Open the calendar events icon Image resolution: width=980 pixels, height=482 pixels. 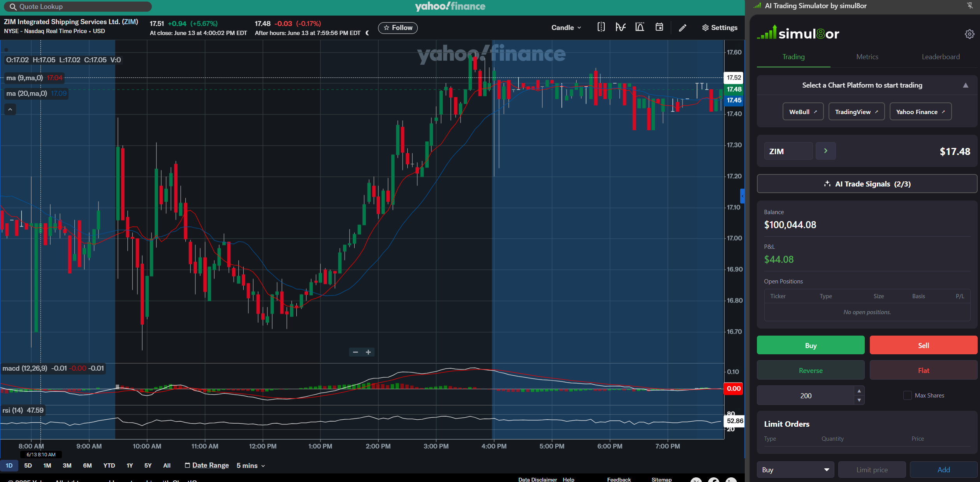point(659,27)
